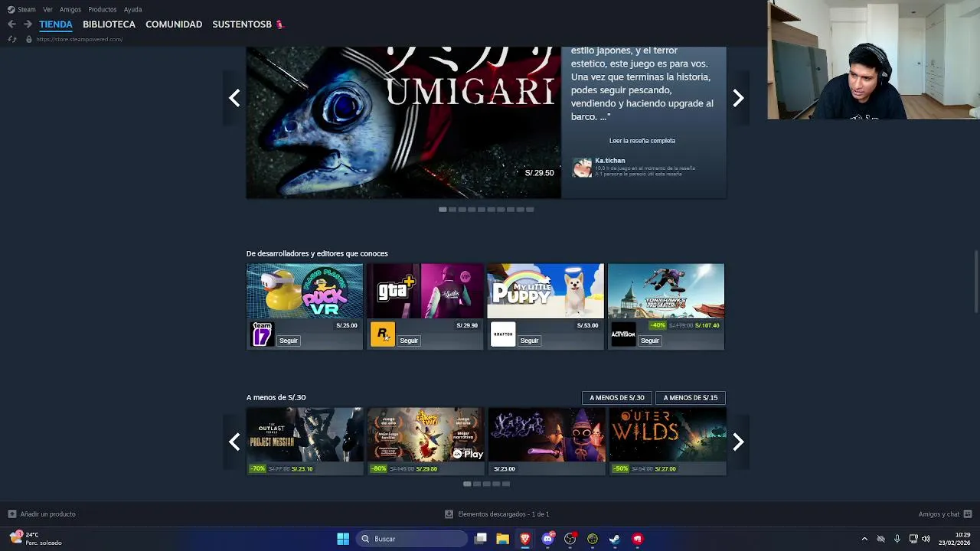
Task: Click the Team17 developer logo
Action: point(262,334)
